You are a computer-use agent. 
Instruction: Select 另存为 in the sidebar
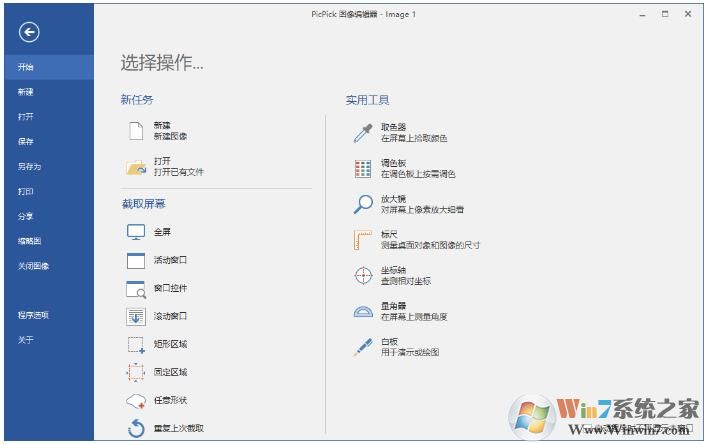[49, 167]
